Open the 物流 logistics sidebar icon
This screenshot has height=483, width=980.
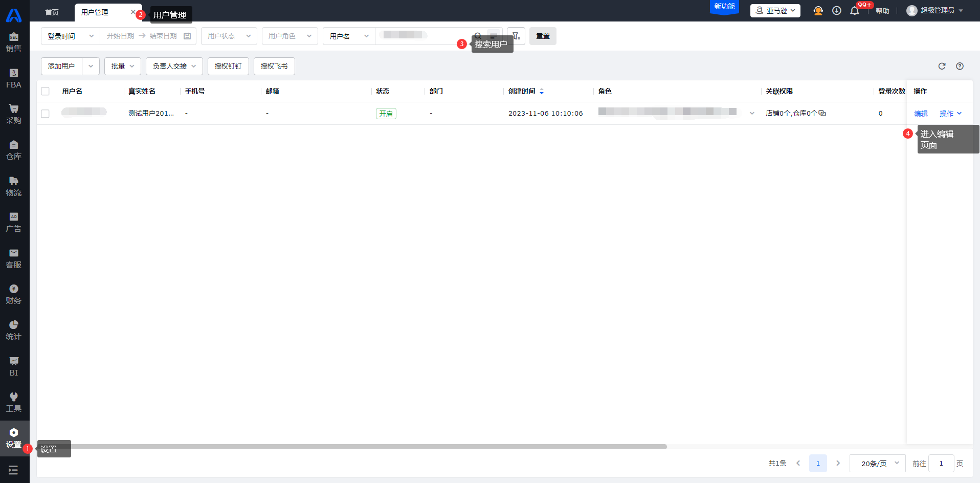tap(14, 186)
